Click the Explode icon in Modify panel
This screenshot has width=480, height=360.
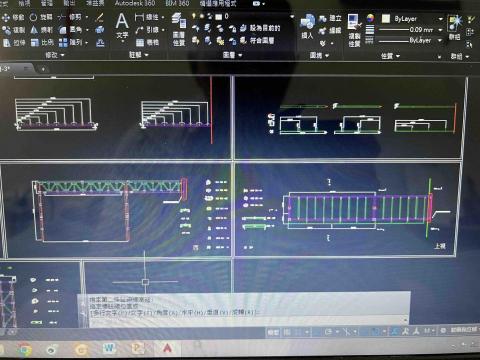[x=100, y=30]
